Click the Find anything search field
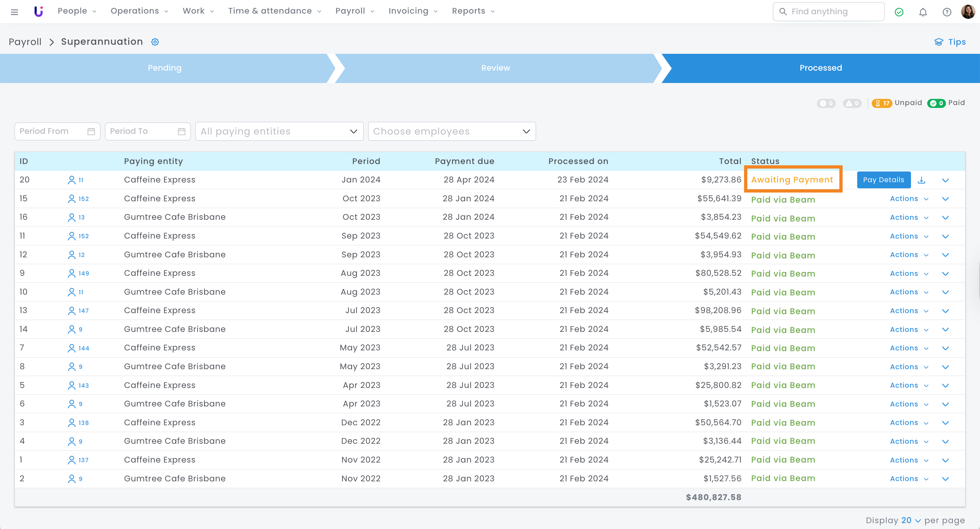This screenshot has width=980, height=529. [828, 12]
